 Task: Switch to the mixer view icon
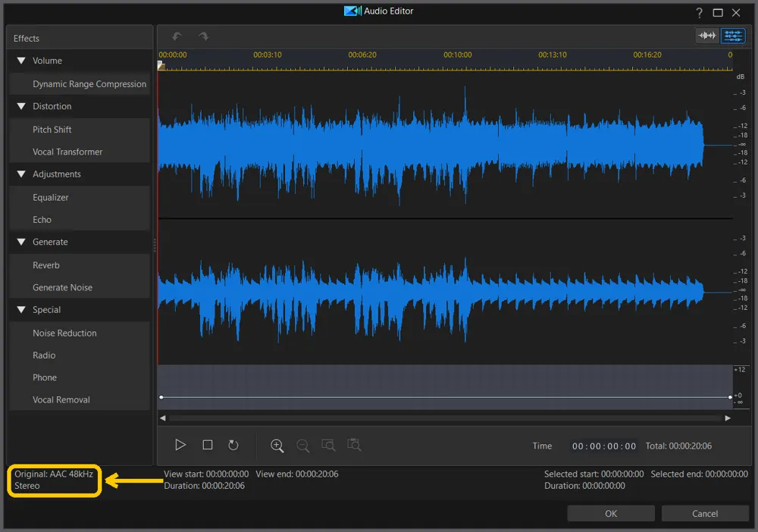coord(733,36)
